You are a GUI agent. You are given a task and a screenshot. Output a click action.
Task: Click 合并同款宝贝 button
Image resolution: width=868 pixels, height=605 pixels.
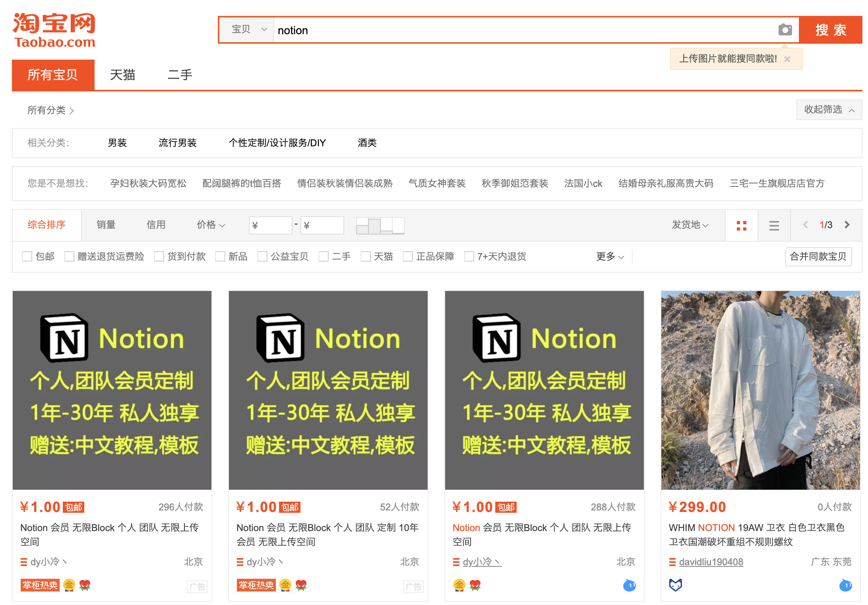818,257
